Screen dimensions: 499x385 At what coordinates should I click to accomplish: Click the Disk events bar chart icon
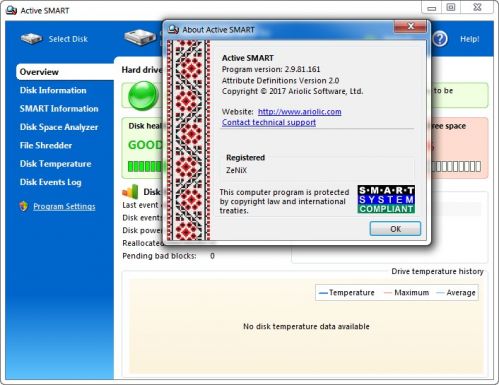[x=130, y=191]
